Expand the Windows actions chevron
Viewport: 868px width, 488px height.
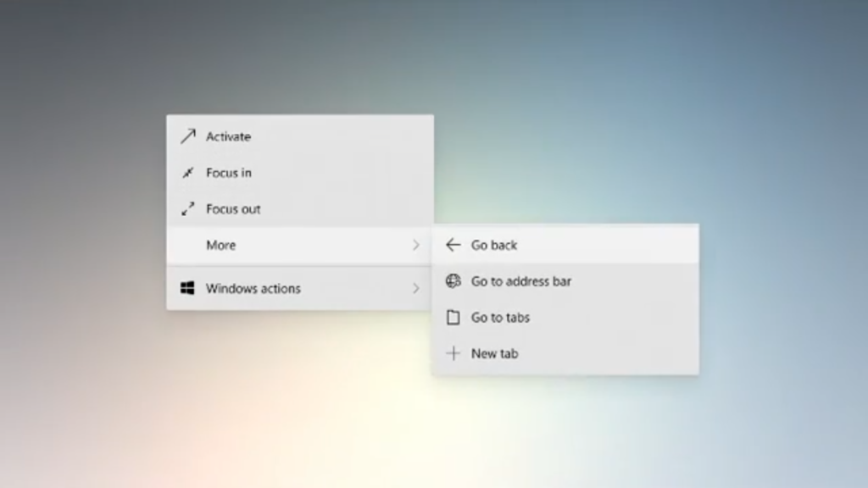416,288
